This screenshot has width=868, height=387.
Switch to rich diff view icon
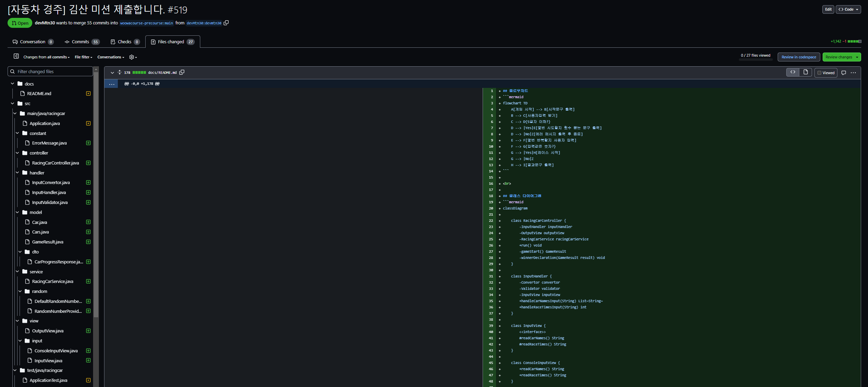(x=805, y=72)
